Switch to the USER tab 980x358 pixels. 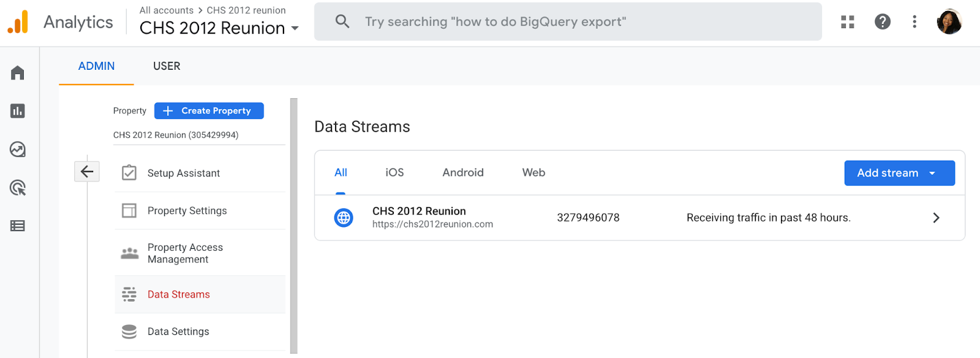pyautogui.click(x=167, y=66)
